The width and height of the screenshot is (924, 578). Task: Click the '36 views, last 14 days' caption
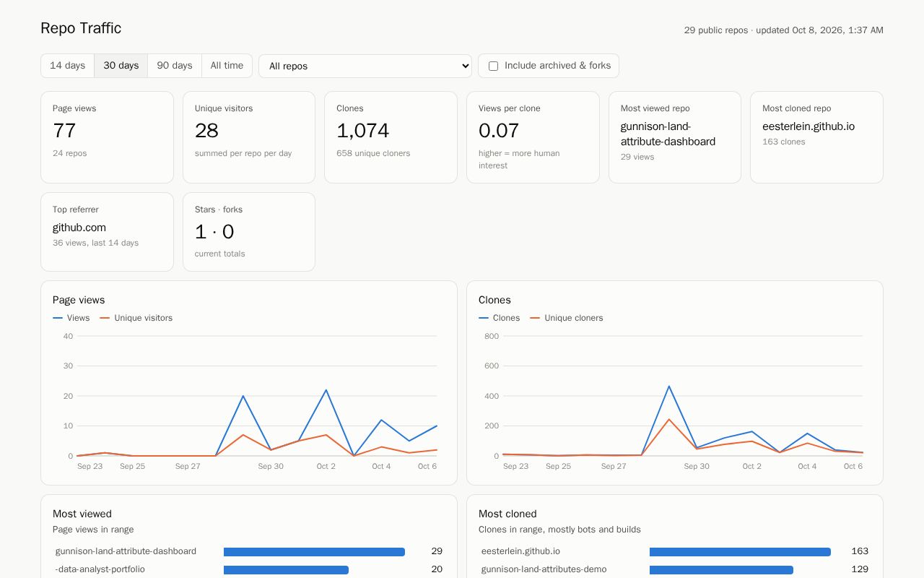tap(95, 243)
